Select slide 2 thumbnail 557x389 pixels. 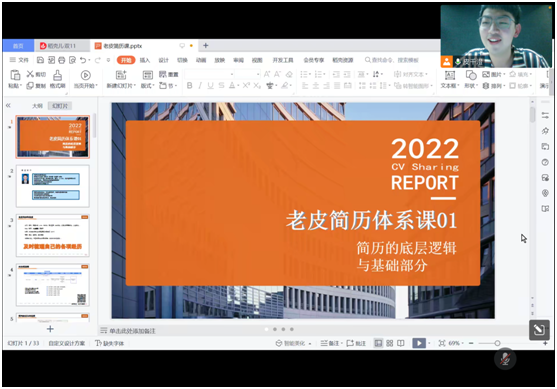point(53,186)
